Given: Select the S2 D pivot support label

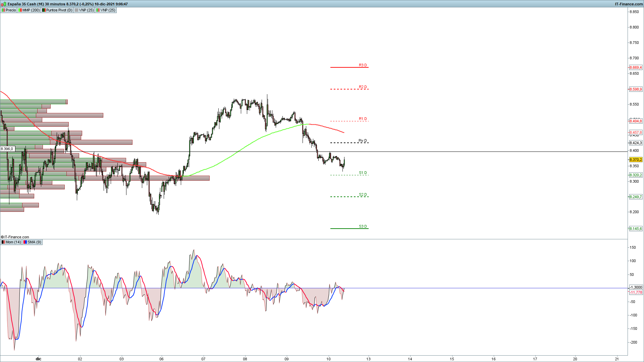Looking at the screenshot, I should (x=363, y=194).
